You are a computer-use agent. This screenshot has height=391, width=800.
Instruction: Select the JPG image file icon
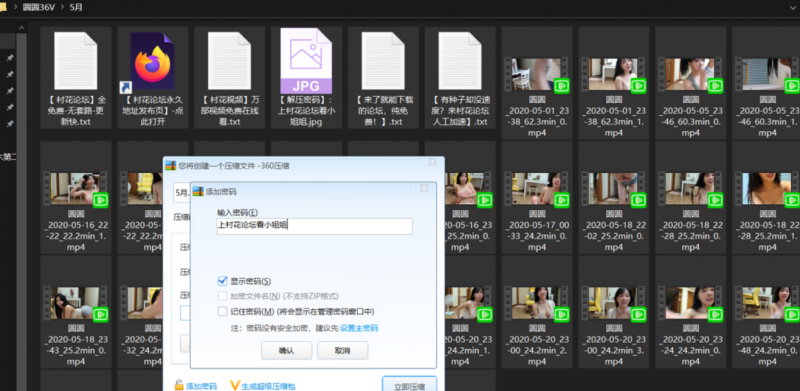point(306,61)
